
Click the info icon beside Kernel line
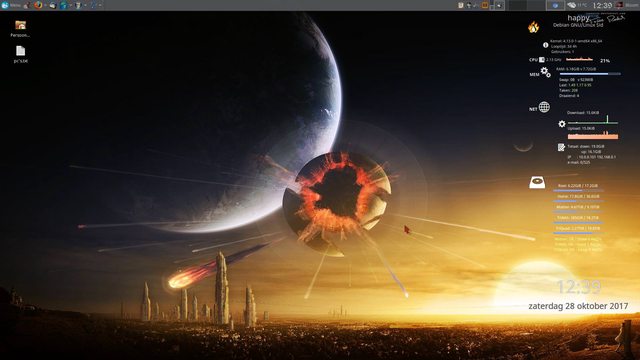[x=546, y=45]
